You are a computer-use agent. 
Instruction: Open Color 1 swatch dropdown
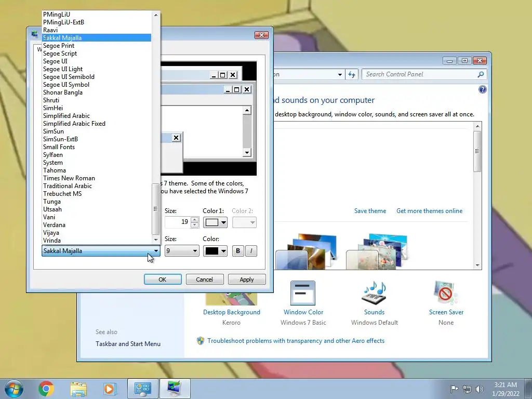215,222
